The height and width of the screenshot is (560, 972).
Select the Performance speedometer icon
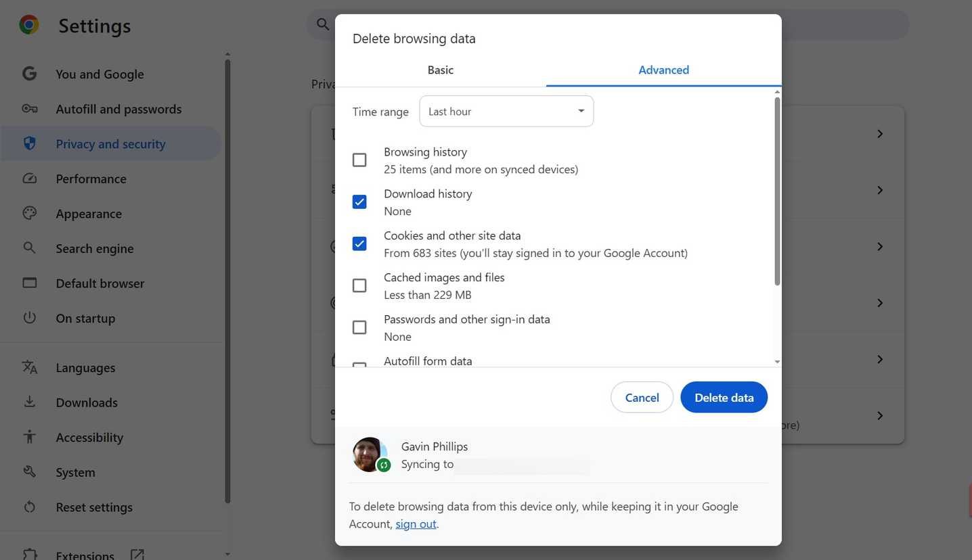(x=29, y=179)
